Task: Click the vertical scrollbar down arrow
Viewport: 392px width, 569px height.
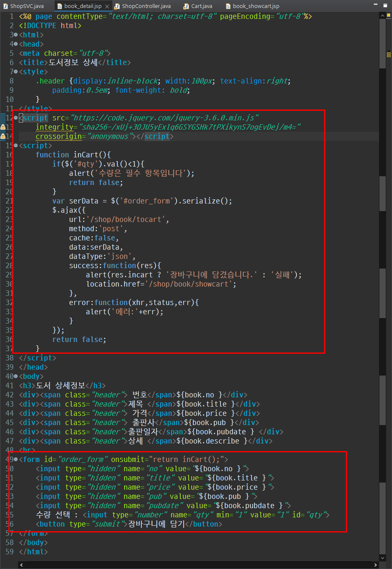Action: [x=382, y=558]
